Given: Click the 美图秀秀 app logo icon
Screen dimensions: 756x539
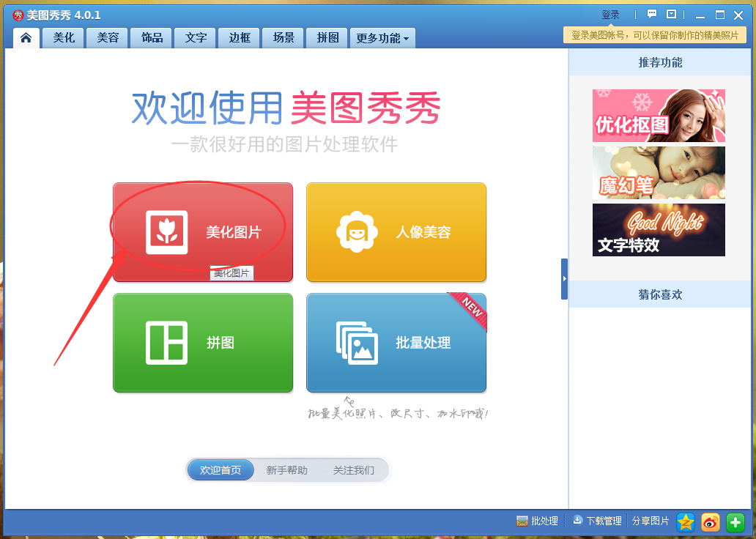Looking at the screenshot, I should (x=18, y=15).
